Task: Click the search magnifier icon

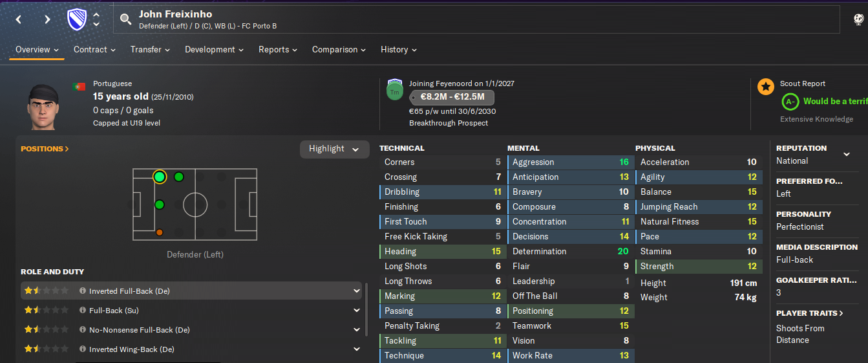Action: point(125,19)
